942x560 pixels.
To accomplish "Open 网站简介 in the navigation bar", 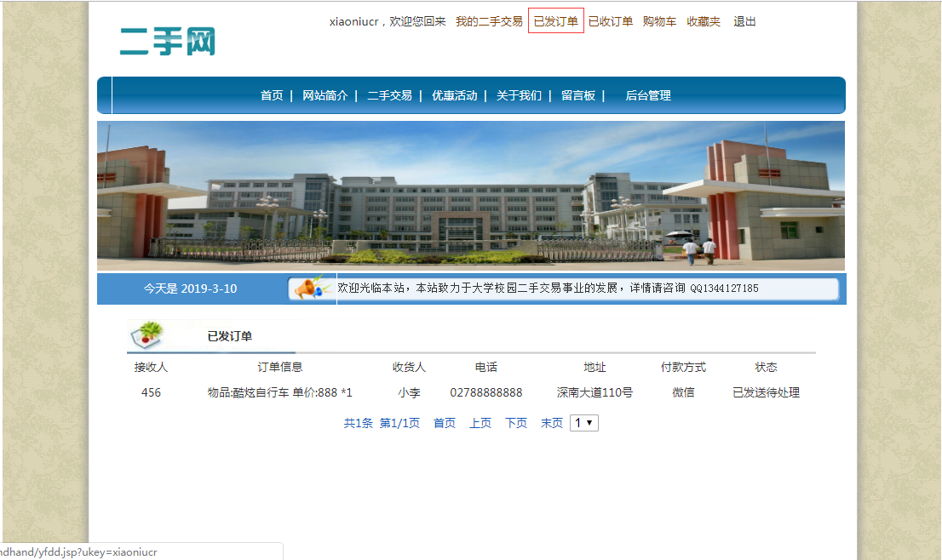I will 325,95.
